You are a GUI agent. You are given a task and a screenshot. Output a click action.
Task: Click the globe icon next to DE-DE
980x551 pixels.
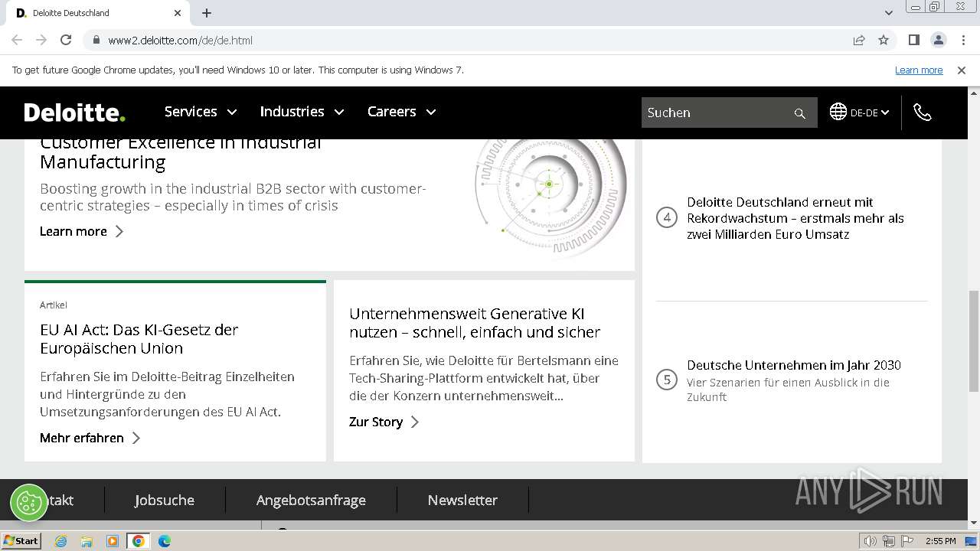click(x=838, y=112)
